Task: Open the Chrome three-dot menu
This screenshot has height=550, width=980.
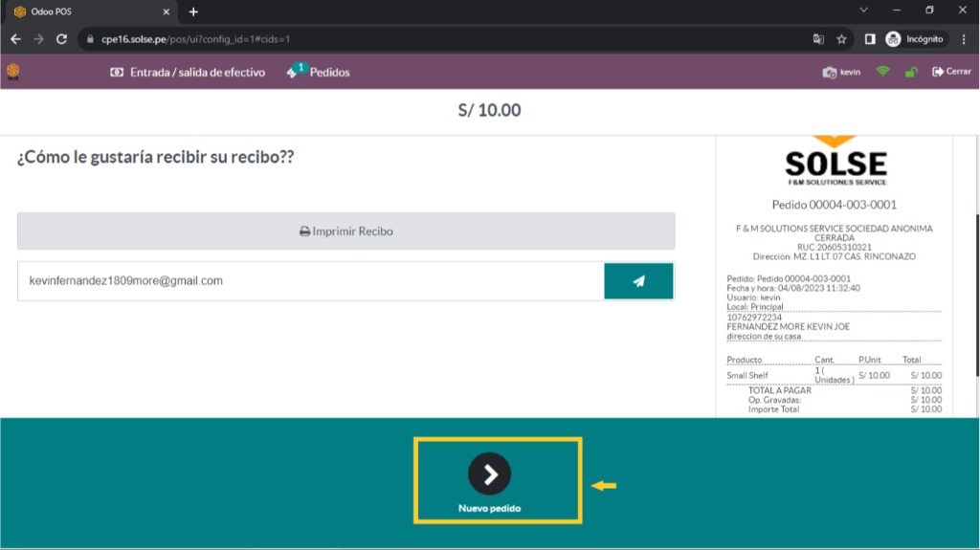Action: [x=964, y=39]
